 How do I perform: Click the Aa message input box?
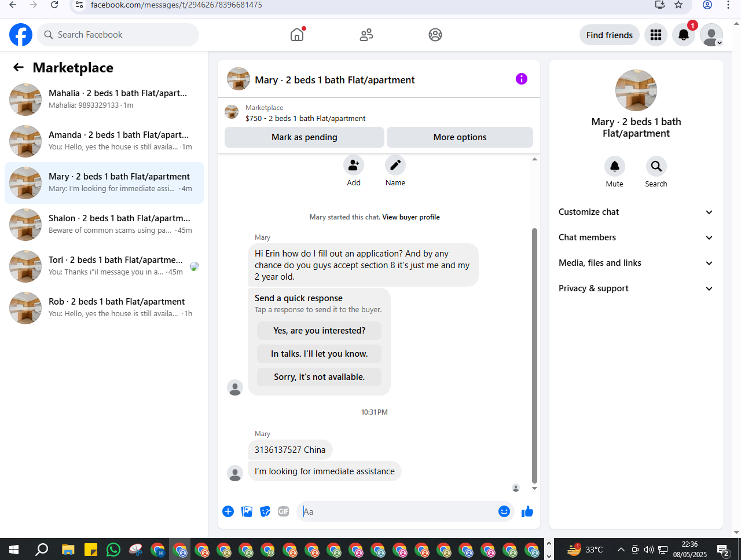[x=398, y=511]
